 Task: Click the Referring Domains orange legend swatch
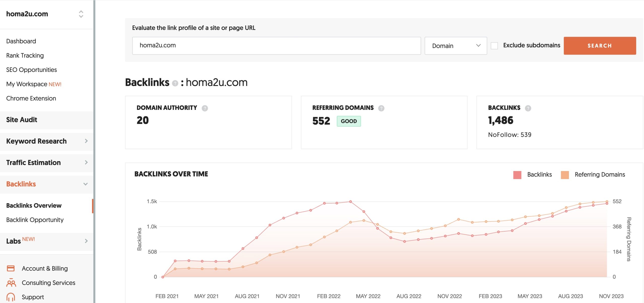pos(565,175)
